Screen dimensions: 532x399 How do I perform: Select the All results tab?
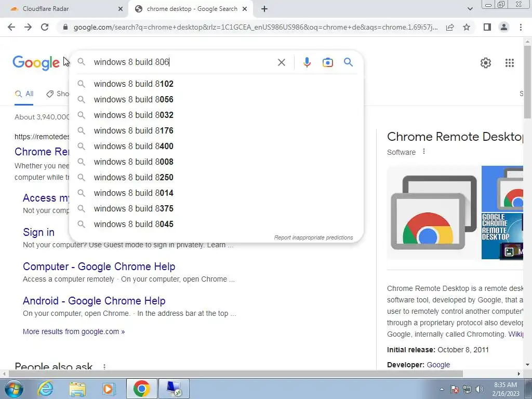[24, 94]
